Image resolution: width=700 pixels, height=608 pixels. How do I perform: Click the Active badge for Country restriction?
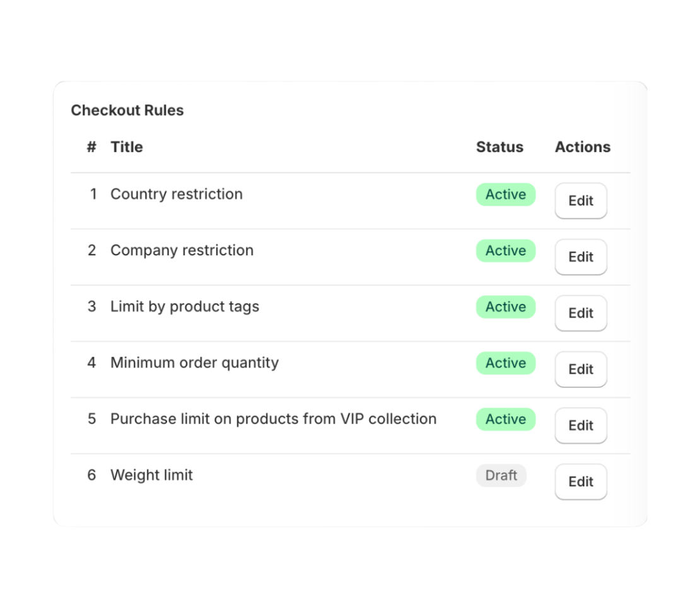(505, 194)
